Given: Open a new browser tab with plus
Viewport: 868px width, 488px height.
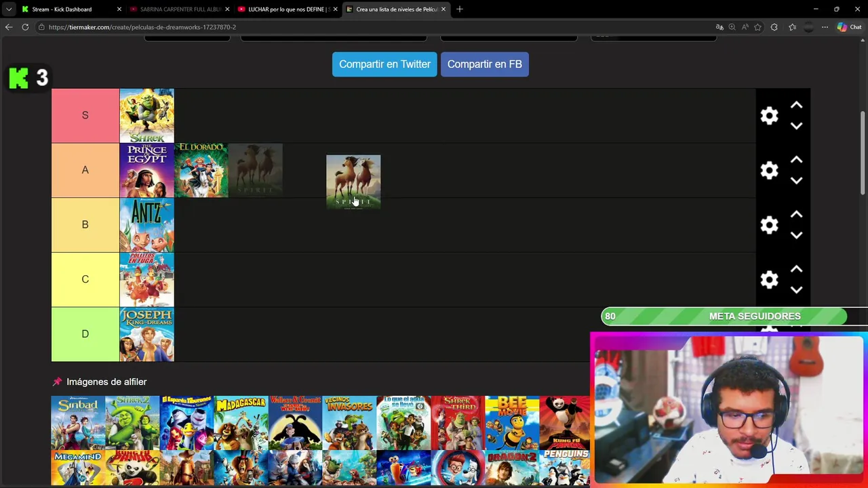Looking at the screenshot, I should (460, 9).
